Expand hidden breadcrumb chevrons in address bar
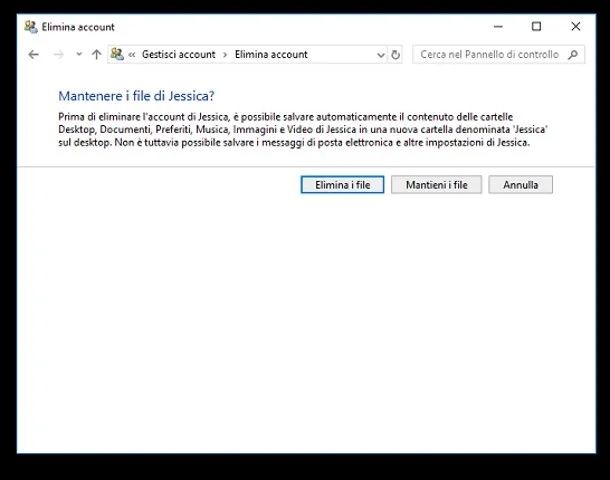 point(132,54)
